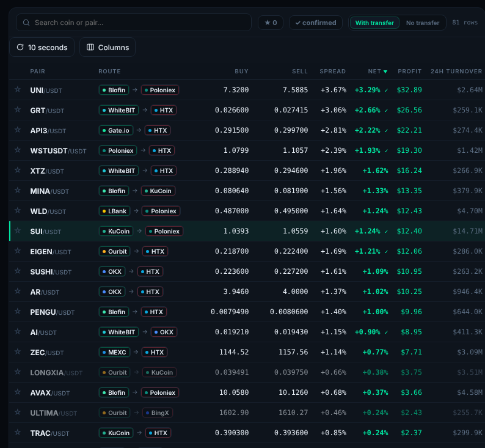The height and width of the screenshot is (448, 485).
Task: Select the No transfer option
Action: coord(423,23)
